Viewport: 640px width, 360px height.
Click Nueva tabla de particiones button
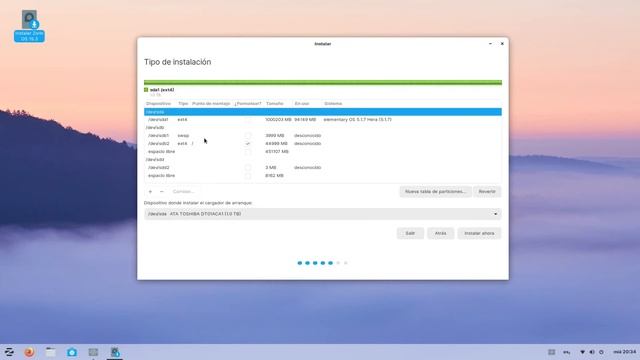point(435,191)
